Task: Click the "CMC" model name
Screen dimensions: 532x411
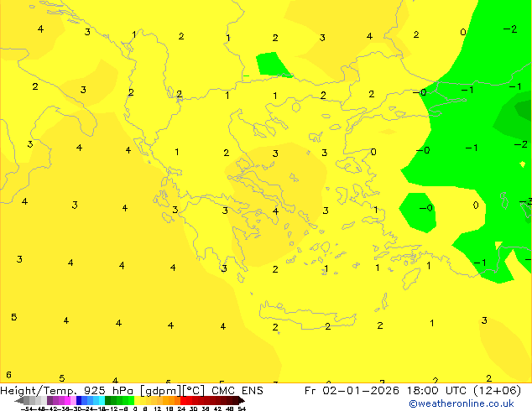Action: tap(223, 391)
